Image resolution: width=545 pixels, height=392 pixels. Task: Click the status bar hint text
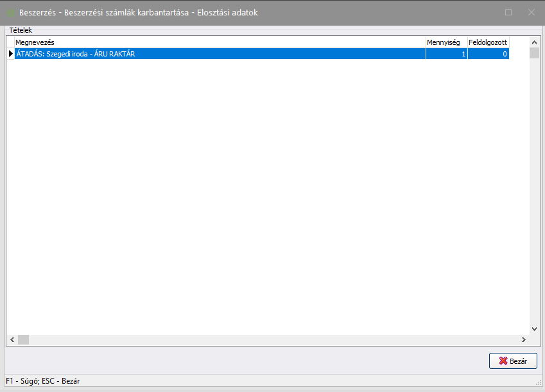(42, 381)
